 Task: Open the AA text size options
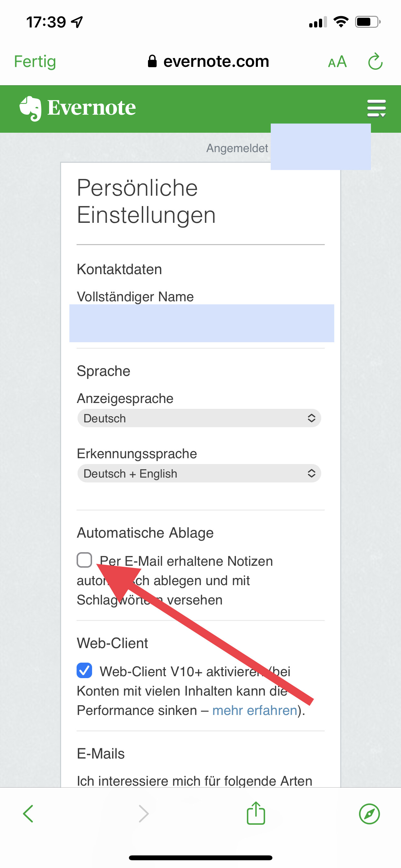pos(337,62)
